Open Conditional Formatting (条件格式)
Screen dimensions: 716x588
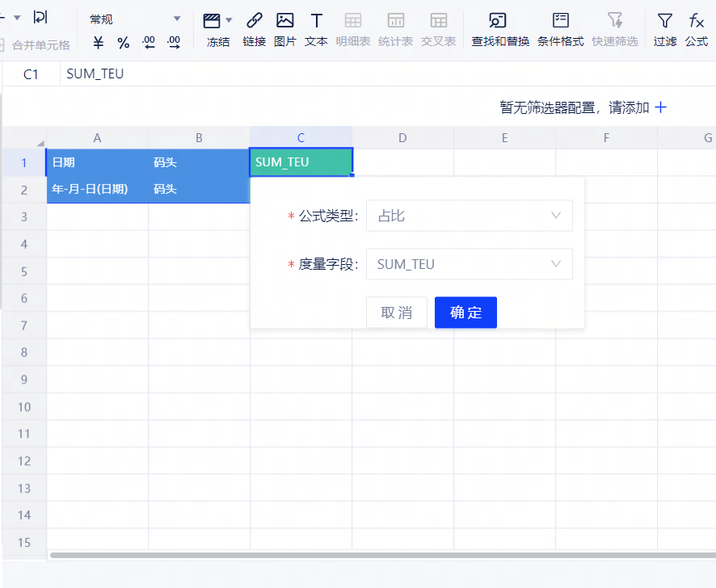point(560,21)
